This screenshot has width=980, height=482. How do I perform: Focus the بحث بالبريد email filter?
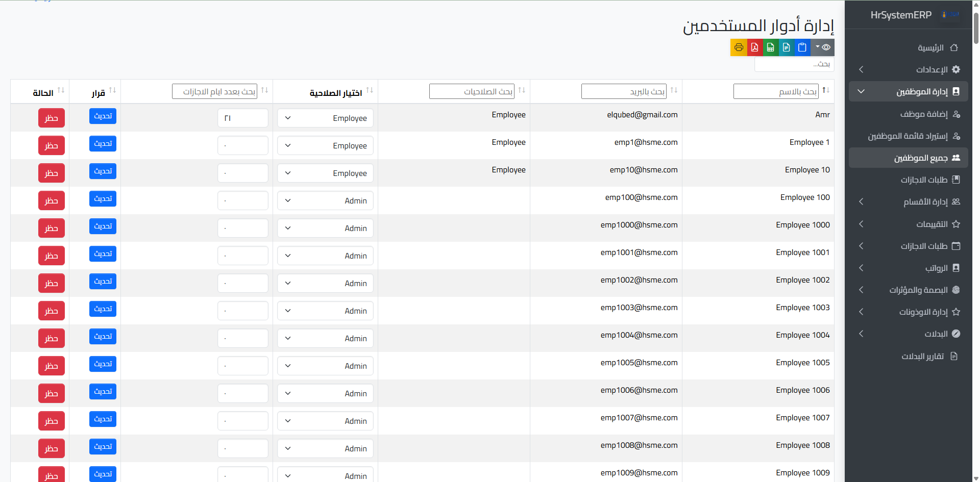point(623,91)
